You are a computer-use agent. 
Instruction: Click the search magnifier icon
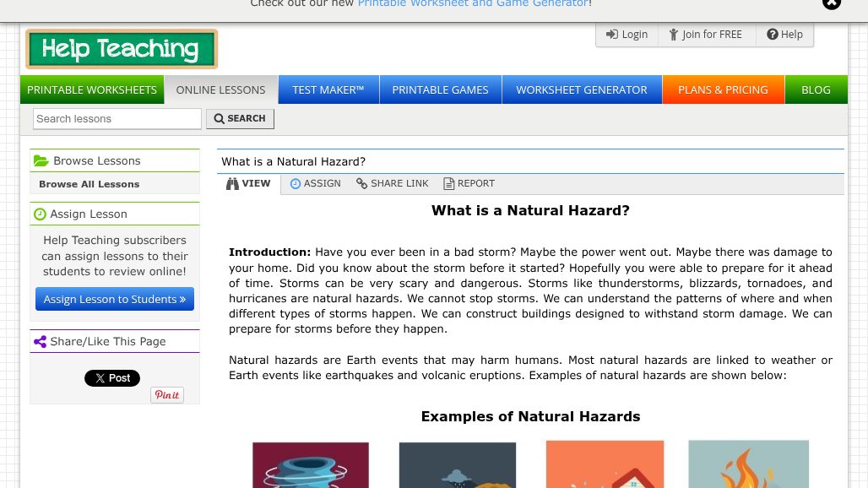tap(220, 118)
